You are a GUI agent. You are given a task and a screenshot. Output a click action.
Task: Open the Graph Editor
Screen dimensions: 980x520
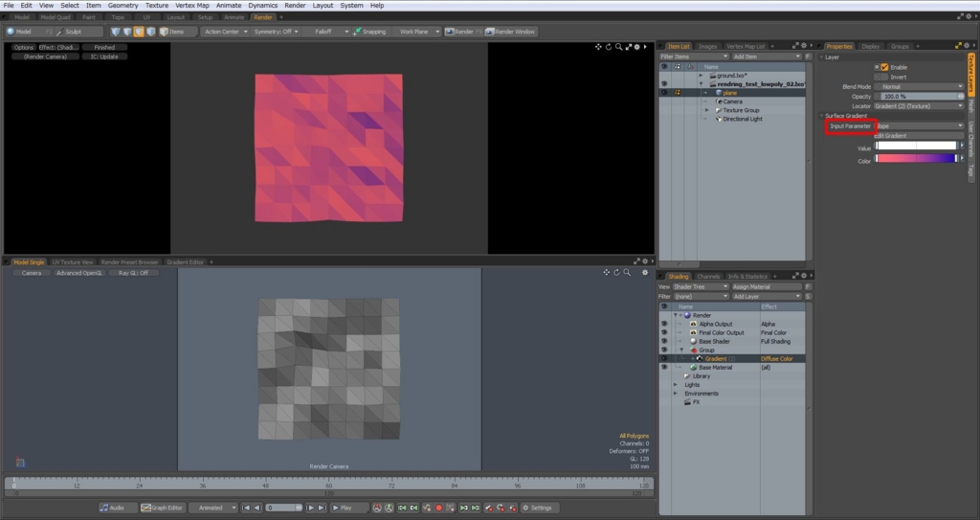point(162,509)
